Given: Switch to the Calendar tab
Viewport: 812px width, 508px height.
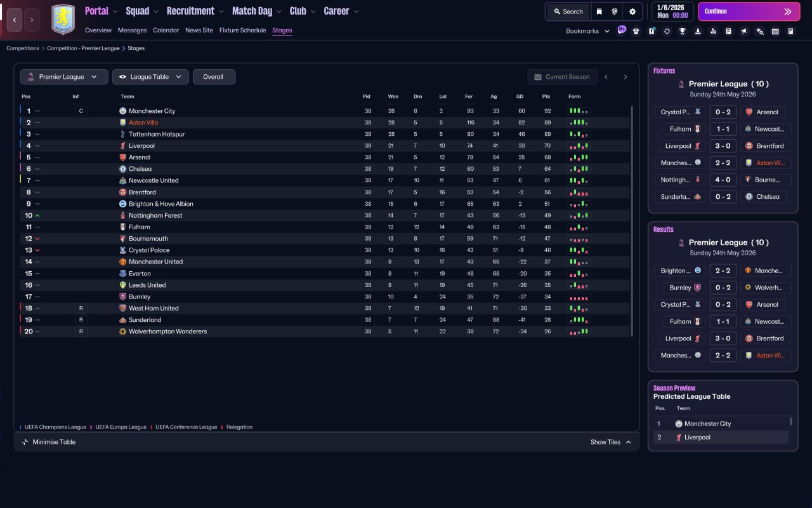Looking at the screenshot, I should (166, 30).
